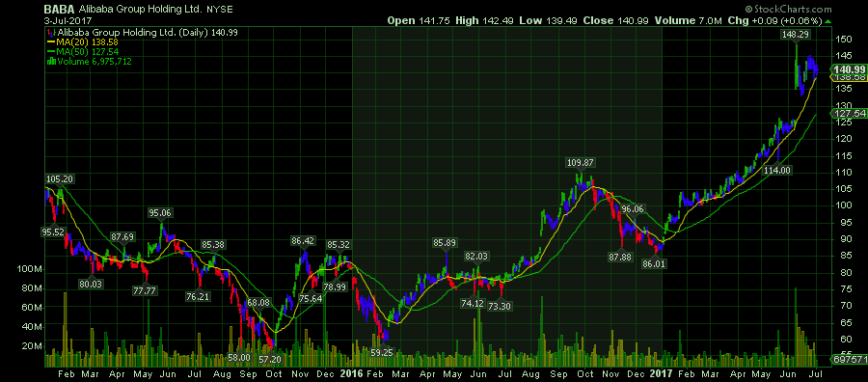
Task: Click the 60M volume axis label
Action: (33, 308)
